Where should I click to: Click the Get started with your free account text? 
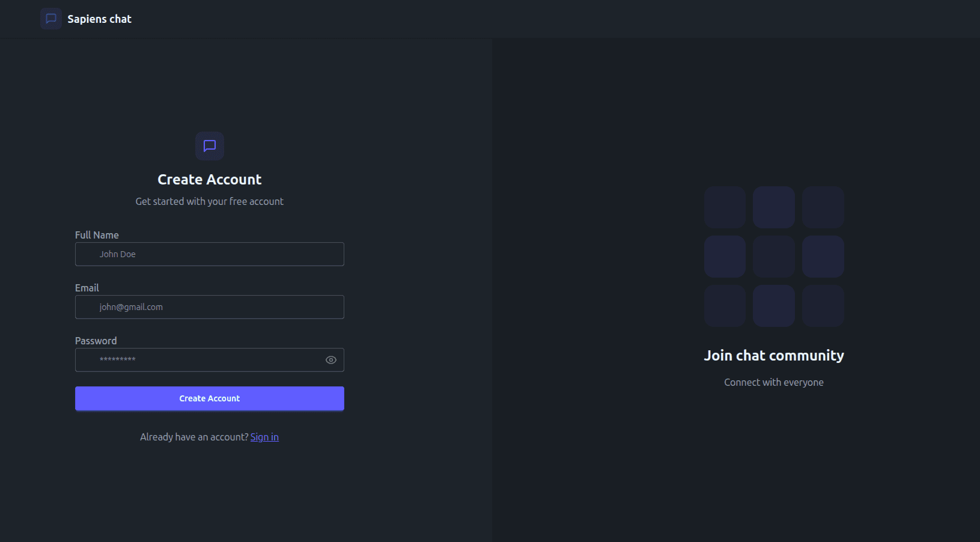pos(209,201)
